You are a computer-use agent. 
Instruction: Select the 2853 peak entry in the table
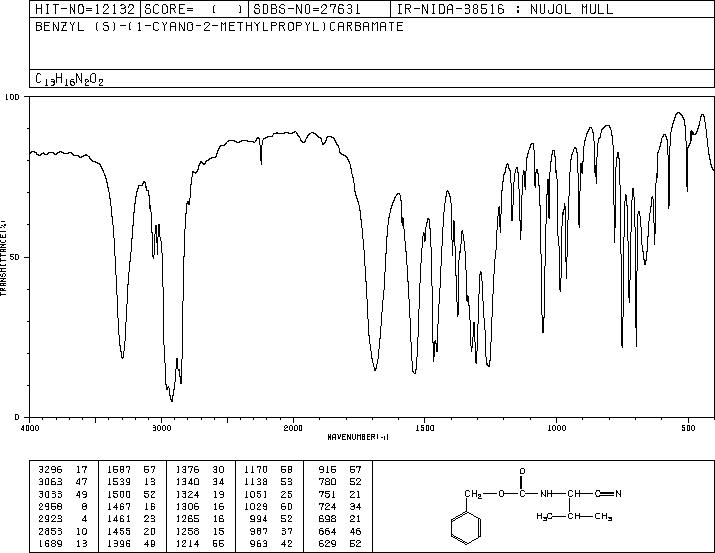(63, 531)
